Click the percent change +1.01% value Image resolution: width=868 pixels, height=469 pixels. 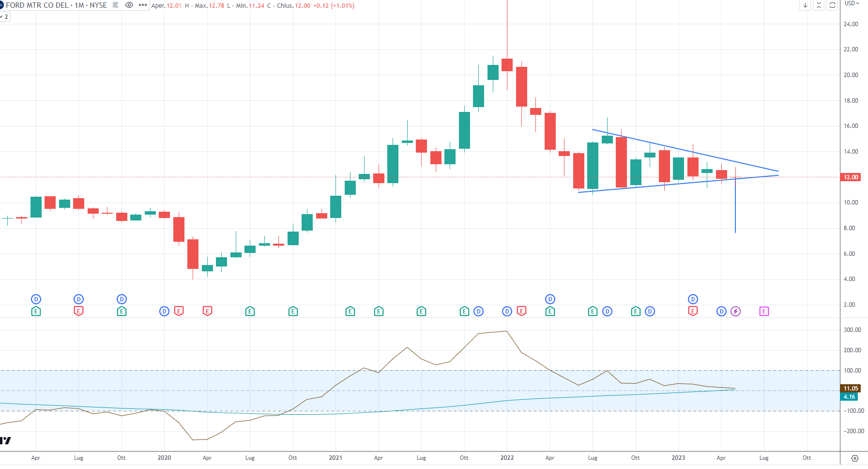click(x=343, y=6)
